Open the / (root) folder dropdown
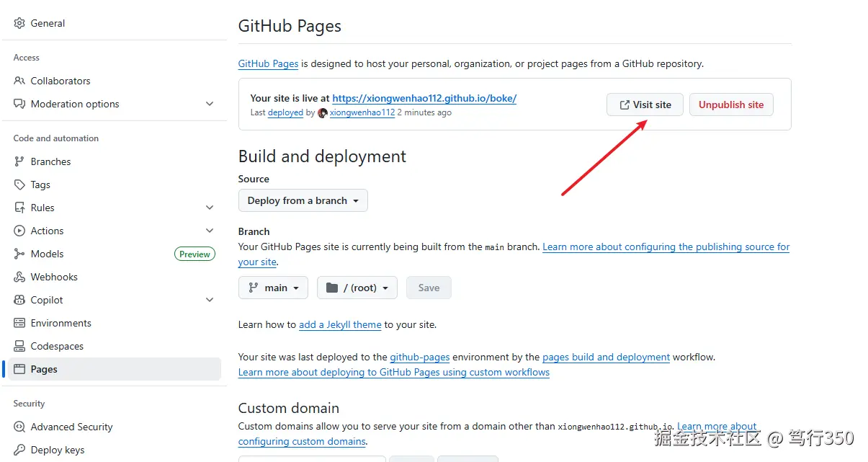The width and height of the screenshot is (868, 462). point(357,288)
